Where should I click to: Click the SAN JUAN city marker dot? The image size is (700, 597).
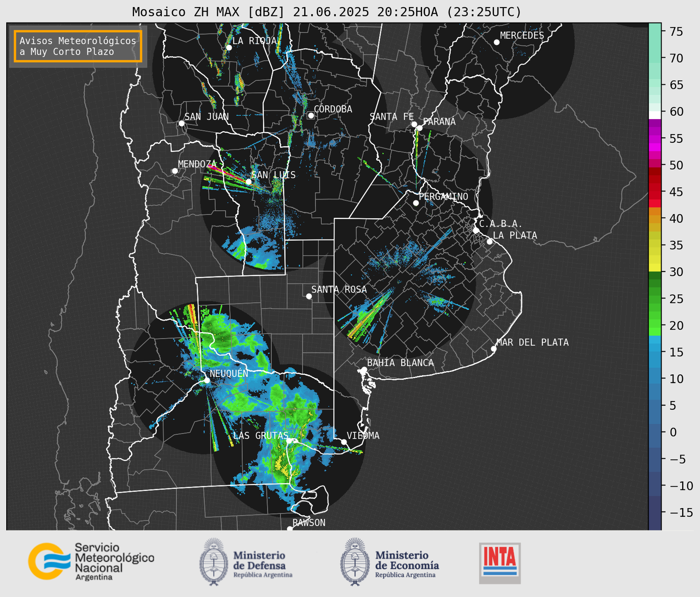(x=181, y=123)
